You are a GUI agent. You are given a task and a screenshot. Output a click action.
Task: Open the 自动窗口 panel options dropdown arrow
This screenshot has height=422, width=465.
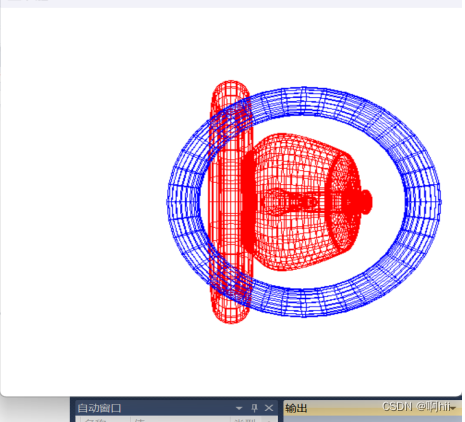click(x=239, y=408)
